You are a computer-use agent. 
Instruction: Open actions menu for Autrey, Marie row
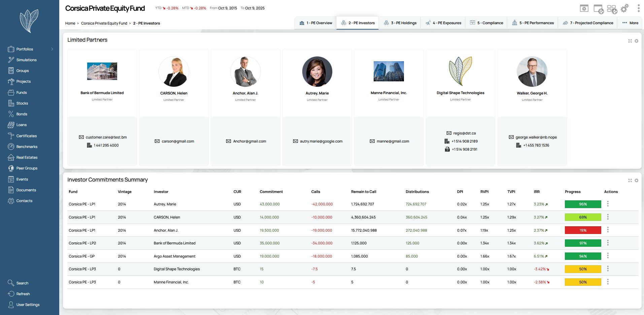(x=608, y=204)
